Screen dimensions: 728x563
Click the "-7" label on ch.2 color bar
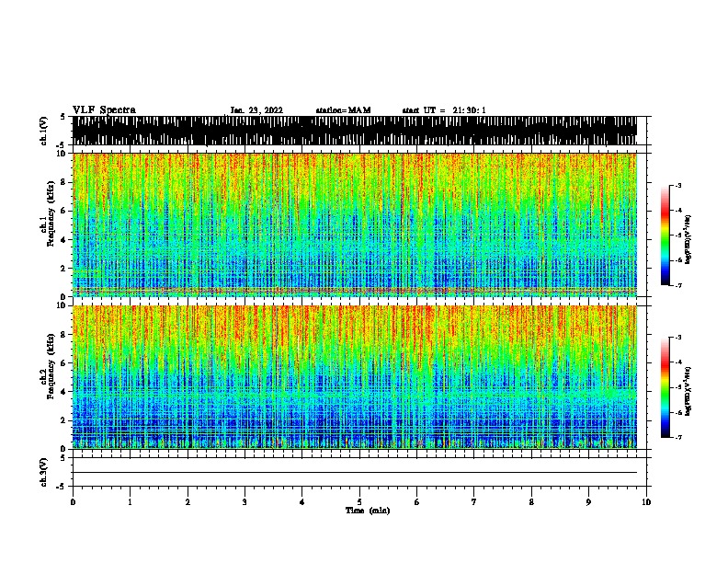(678, 437)
